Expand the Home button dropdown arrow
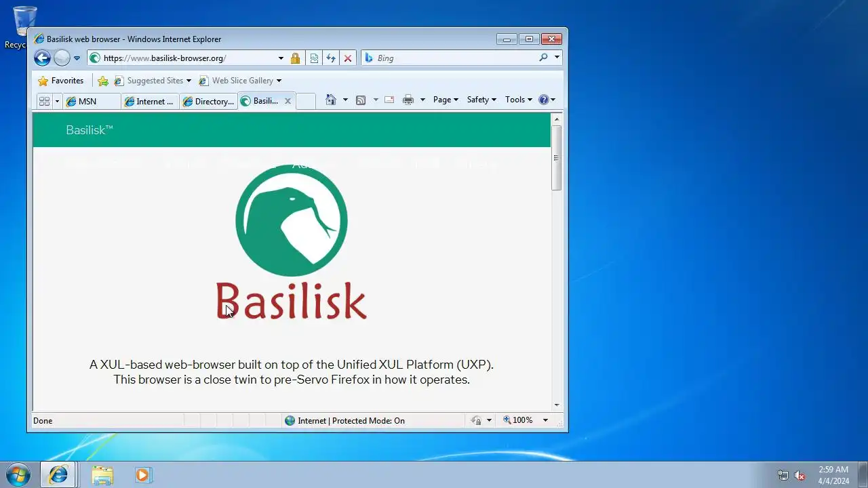The width and height of the screenshot is (868, 488). (345, 100)
